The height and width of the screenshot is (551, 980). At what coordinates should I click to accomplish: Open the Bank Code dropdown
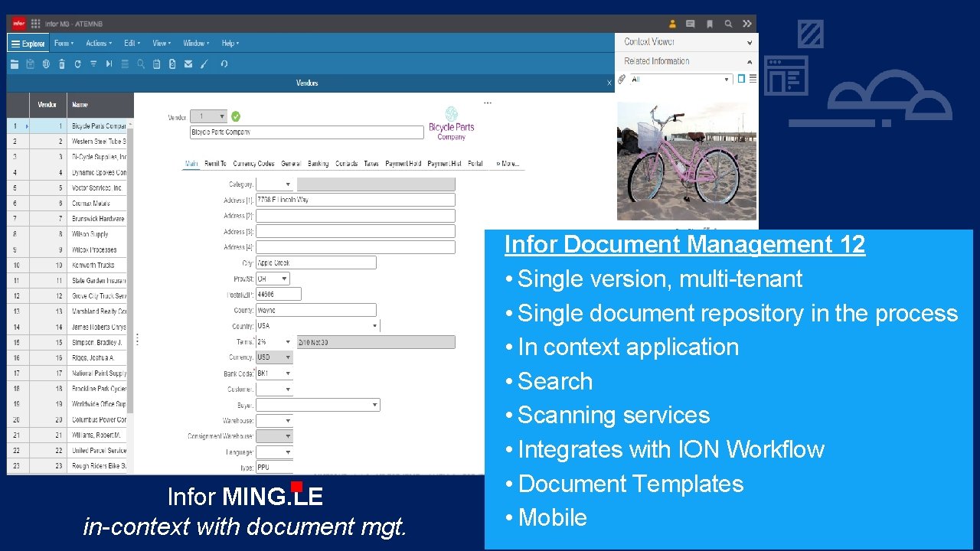[x=288, y=373]
